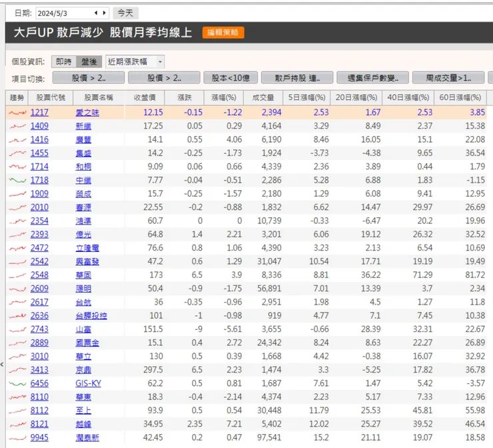The height and width of the screenshot is (448, 493).
Task: Click 81.72 value in 華固 row
Action: pos(475,275)
